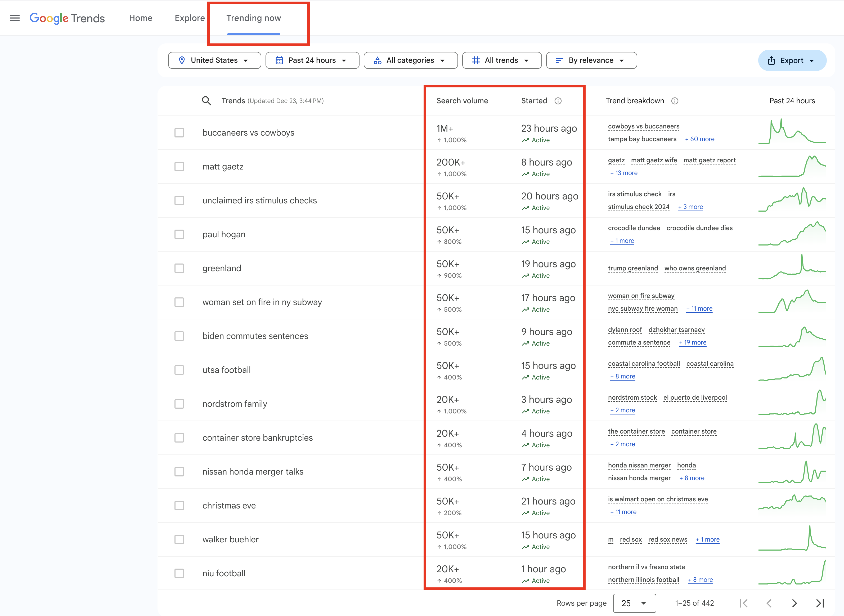The image size is (844, 616).
Task: Open the nissan honda merger talks trend
Action: click(x=253, y=472)
